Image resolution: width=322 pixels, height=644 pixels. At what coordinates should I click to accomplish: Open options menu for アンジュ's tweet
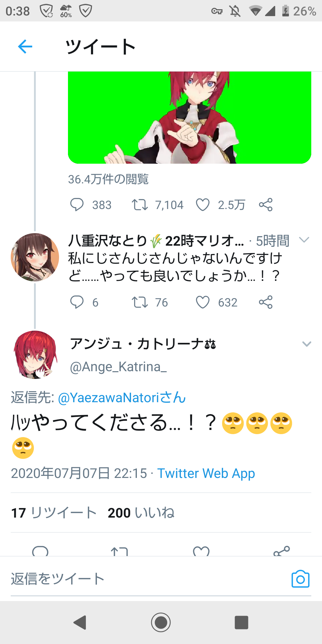pyautogui.click(x=306, y=344)
